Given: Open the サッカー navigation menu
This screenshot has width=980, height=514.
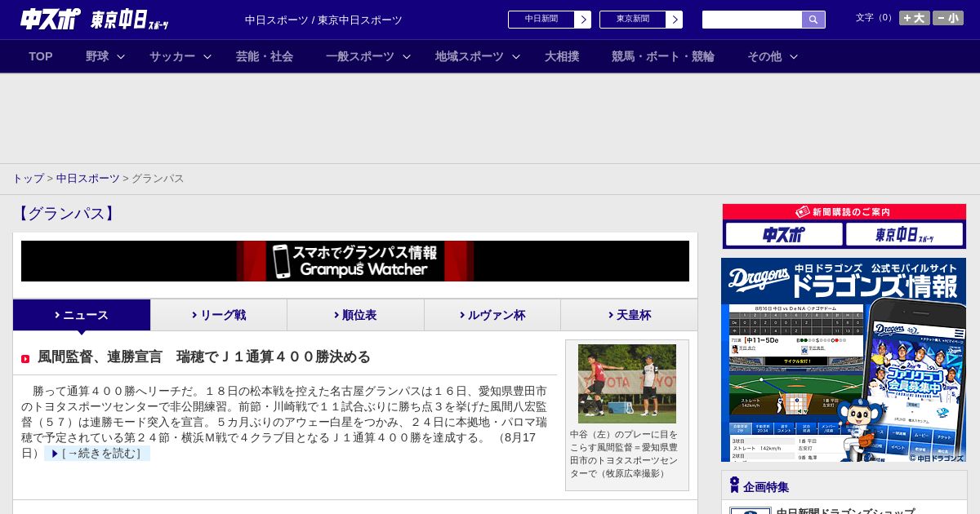Looking at the screenshot, I should pos(172,56).
